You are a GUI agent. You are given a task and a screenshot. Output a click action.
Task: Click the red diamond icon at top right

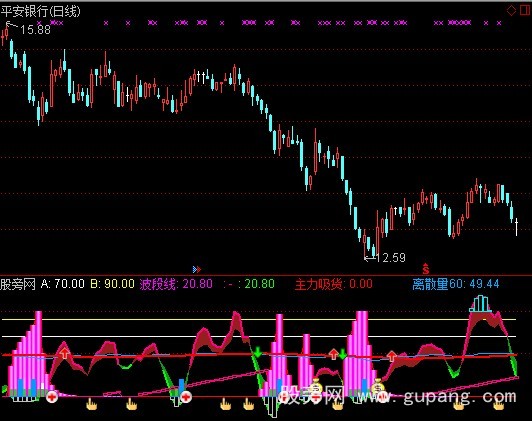click(511, 11)
